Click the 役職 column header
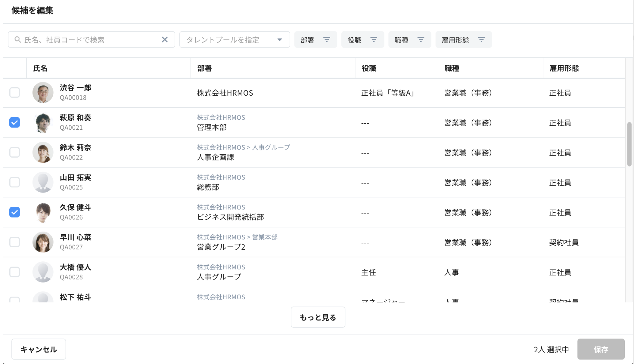The height and width of the screenshot is (364, 634). click(x=369, y=68)
